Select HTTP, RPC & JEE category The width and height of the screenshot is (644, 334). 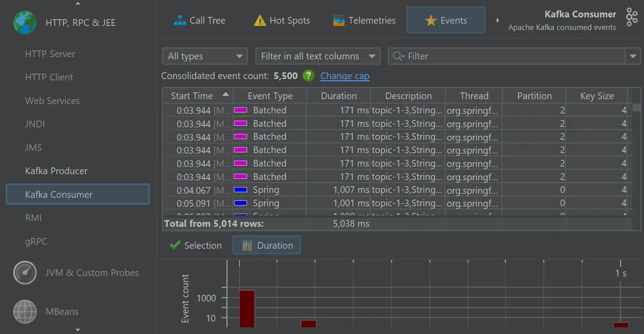pos(80,23)
